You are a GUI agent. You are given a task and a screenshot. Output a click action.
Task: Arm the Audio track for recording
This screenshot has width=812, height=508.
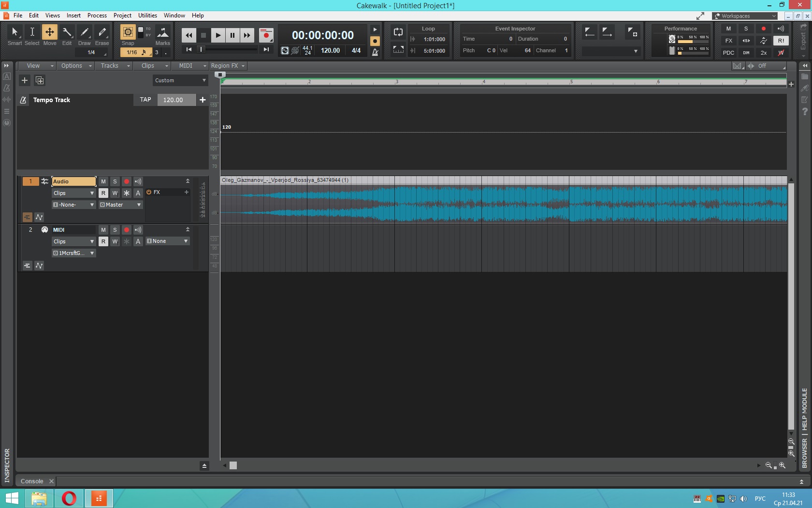click(127, 181)
